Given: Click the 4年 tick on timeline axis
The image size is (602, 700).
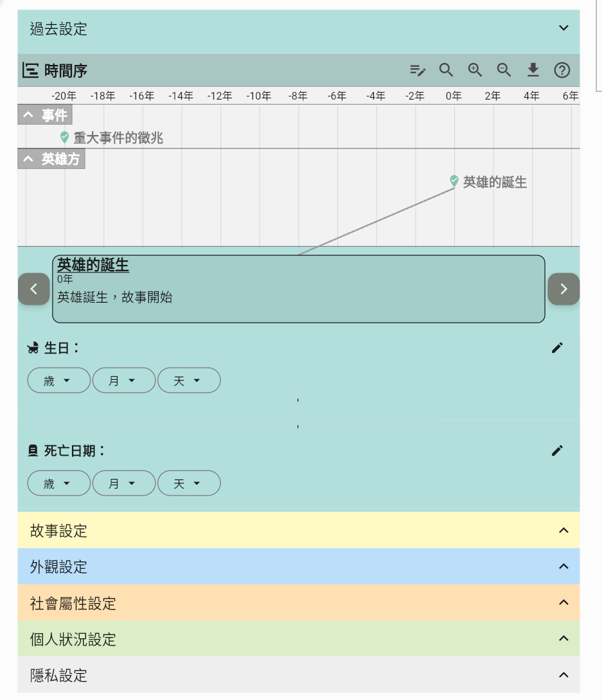Looking at the screenshot, I should coord(531,96).
